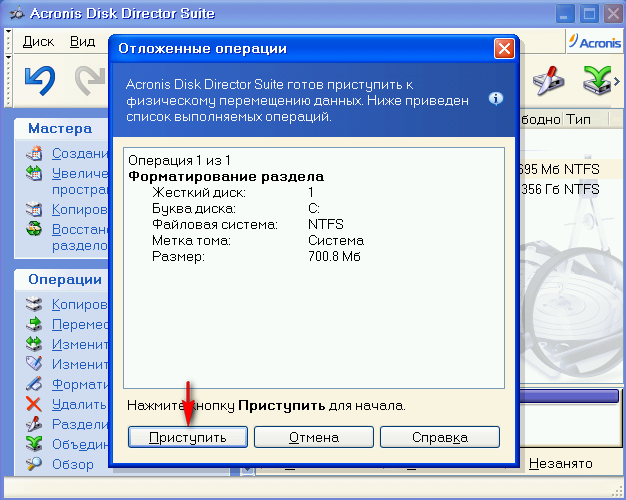Click the label Изменить tag icon
Image resolution: width=626 pixels, height=500 pixels.
point(34,364)
